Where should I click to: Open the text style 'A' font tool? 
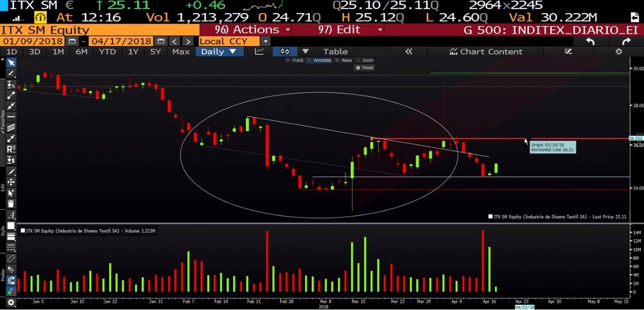point(11,215)
